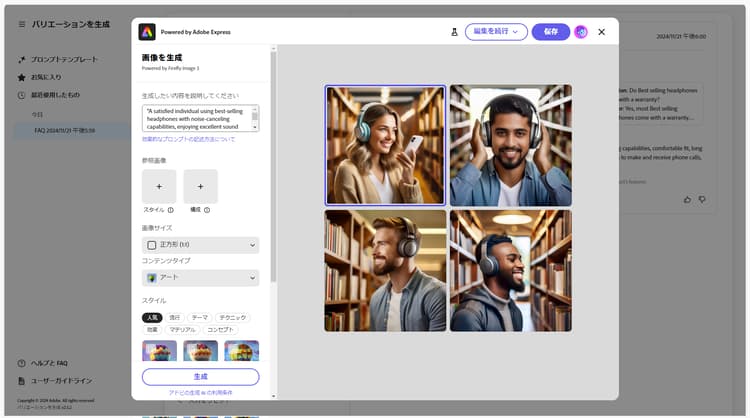Show info for スタイル reference
This screenshot has width=750, height=418.
point(171,210)
